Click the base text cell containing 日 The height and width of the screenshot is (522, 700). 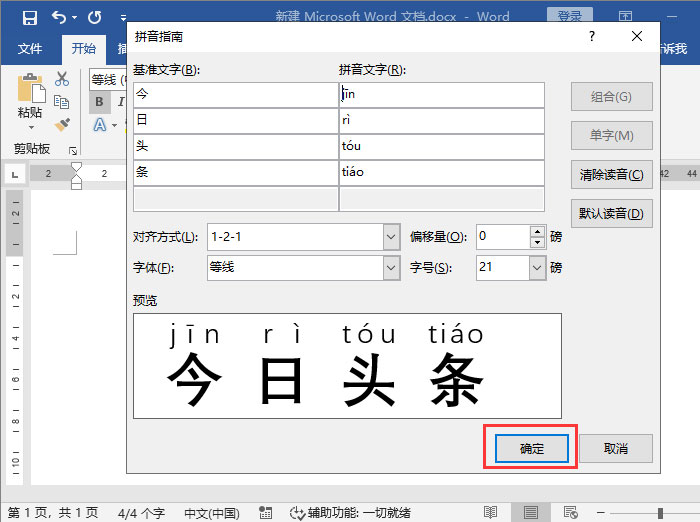[x=236, y=121]
